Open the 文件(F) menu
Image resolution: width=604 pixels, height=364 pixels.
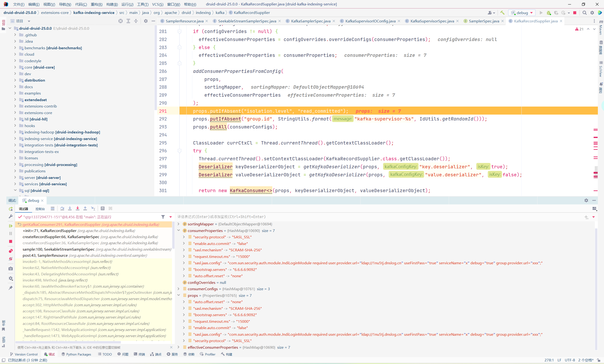point(19,4)
